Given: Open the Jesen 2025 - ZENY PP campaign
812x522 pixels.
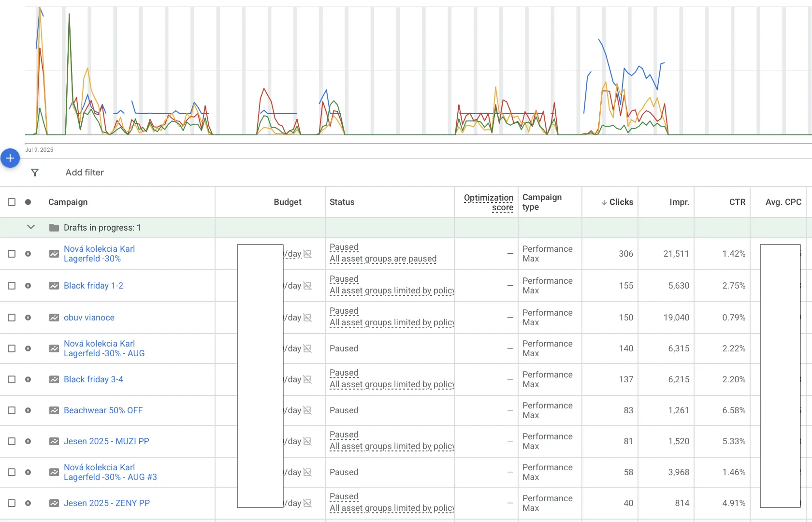Looking at the screenshot, I should [107, 503].
